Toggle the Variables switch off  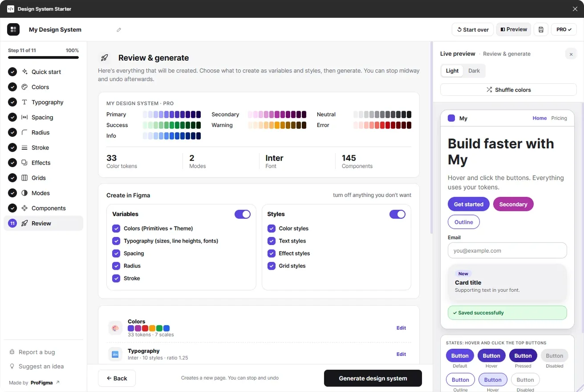point(243,214)
